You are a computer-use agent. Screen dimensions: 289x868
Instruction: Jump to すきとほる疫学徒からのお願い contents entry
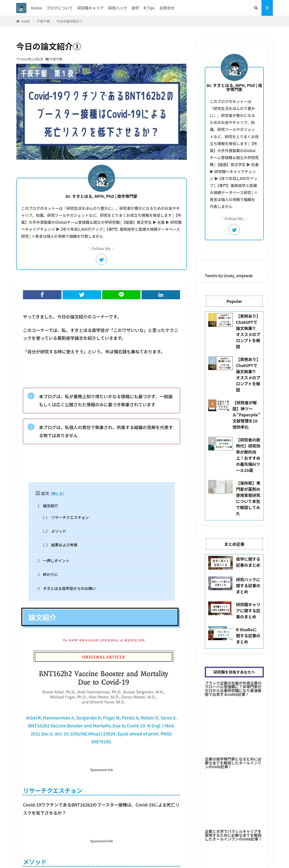tap(69, 589)
